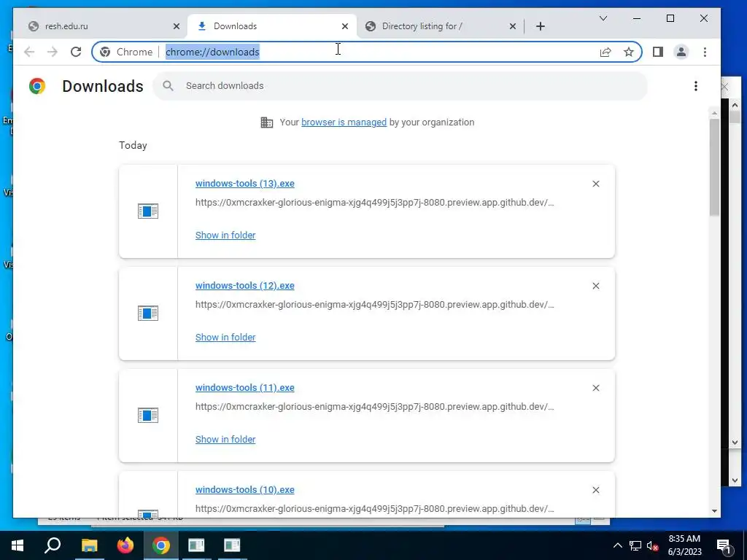Viewport: 747px width, 560px height.
Task: Click the source URL under windows-tools (11).exe
Action: [x=374, y=407]
